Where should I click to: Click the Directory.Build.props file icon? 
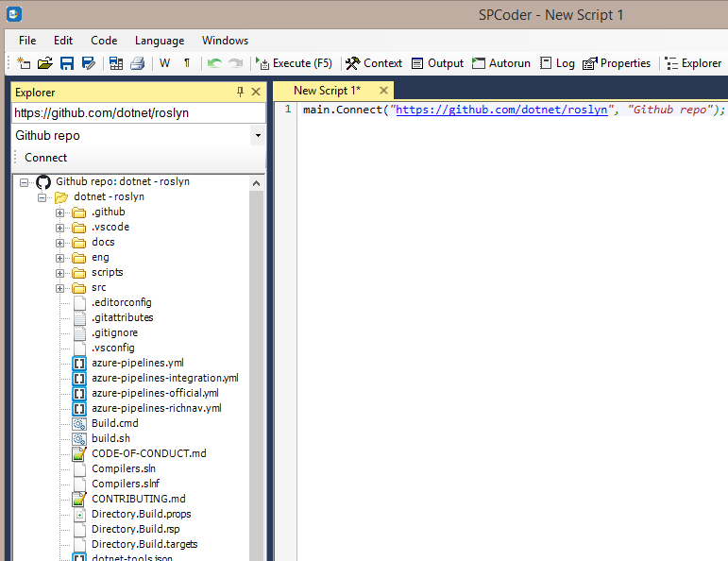pyautogui.click(x=79, y=514)
